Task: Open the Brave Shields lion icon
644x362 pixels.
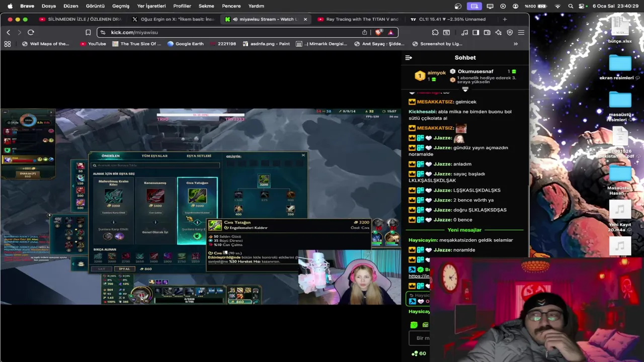Action: click(x=379, y=32)
